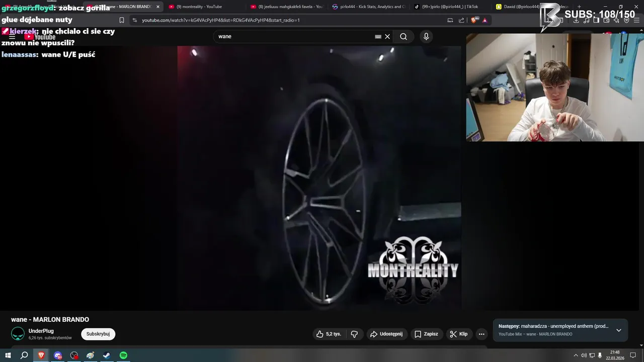The width and height of the screenshot is (644, 362).
Task: Switch to the pirlo TikTok tab
Action: pos(450,7)
